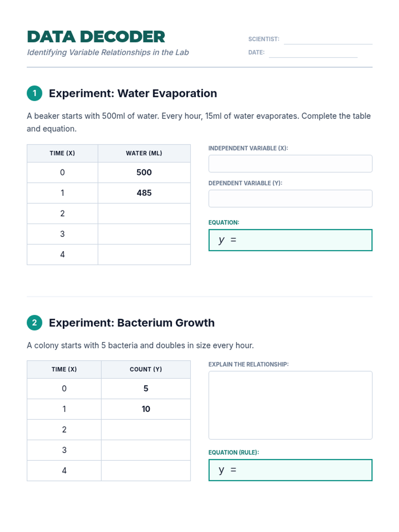This screenshot has width=399, height=532.
Task: Click the green number 1 badge
Action: [35, 93]
